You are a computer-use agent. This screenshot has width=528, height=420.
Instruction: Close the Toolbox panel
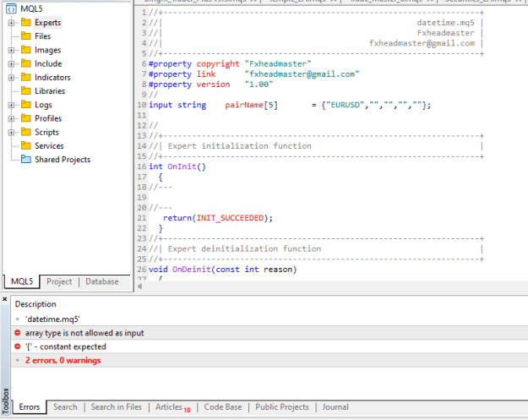coord(5,299)
